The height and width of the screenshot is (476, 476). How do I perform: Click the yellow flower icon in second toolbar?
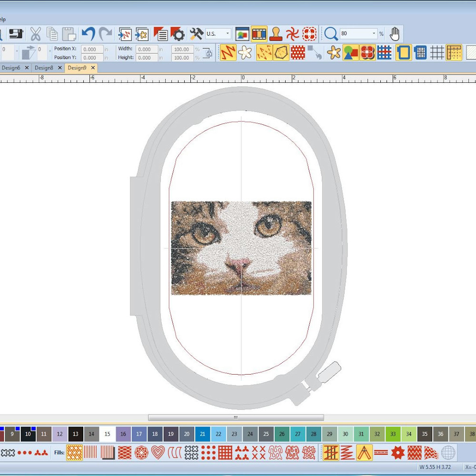(334, 52)
